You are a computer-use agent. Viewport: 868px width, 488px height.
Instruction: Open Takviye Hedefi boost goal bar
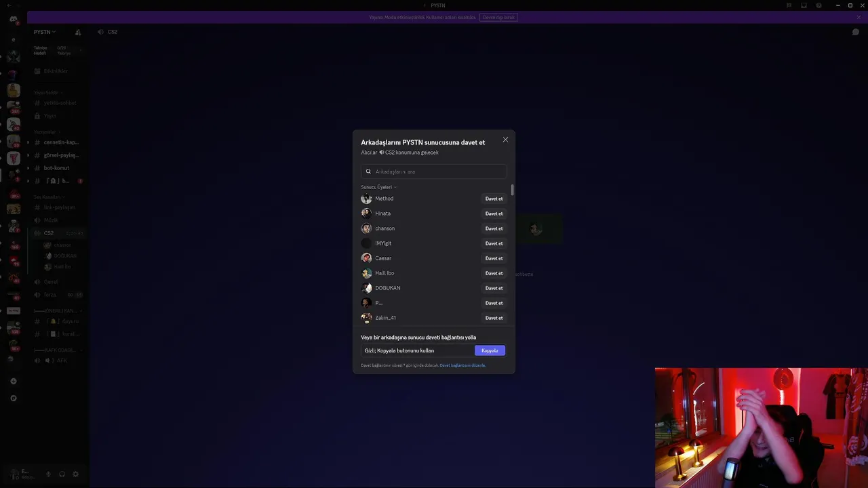(x=58, y=50)
